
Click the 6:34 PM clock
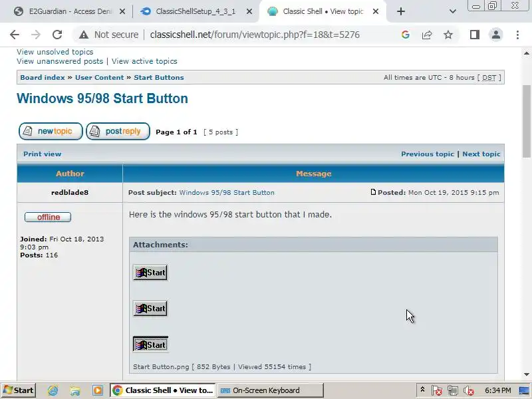tap(497, 390)
